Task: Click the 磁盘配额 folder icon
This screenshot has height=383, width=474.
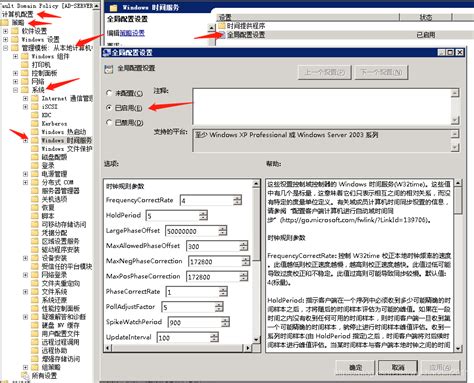Action: [35, 157]
